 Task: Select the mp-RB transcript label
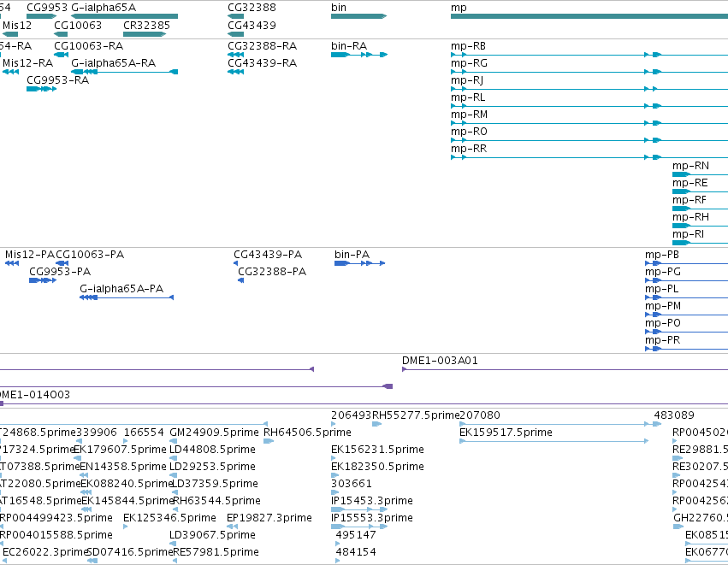pos(469,46)
